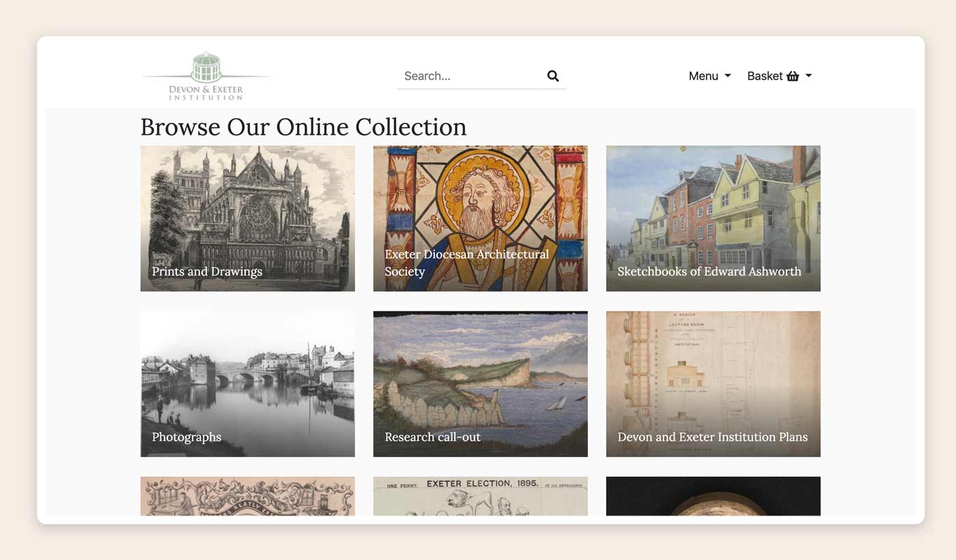Click the Sketchbooks of Edward Ashworth caption

point(709,272)
